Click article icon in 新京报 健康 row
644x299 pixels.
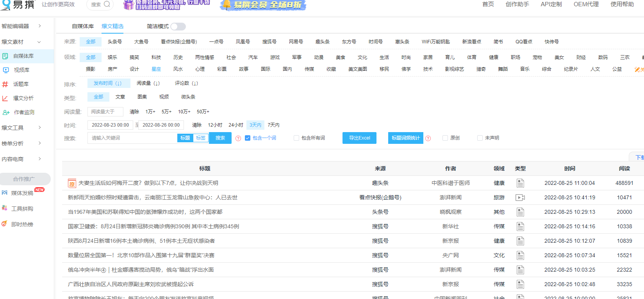pos(520,241)
